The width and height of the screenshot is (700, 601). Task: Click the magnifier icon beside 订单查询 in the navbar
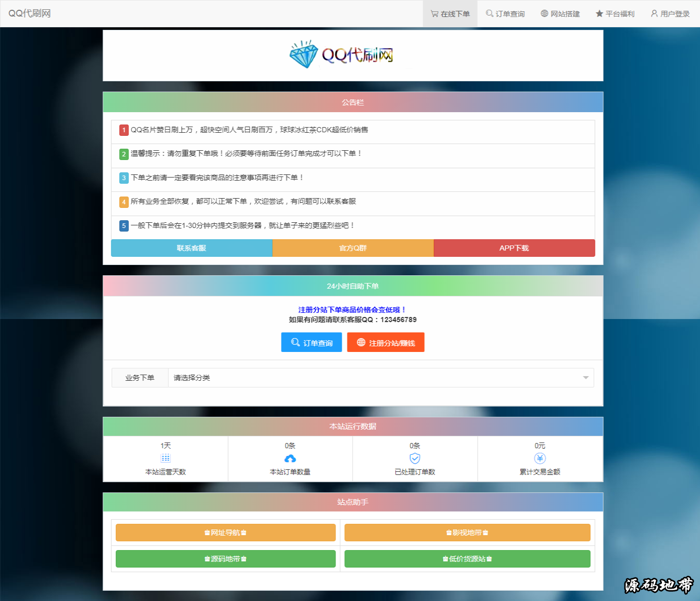point(489,13)
